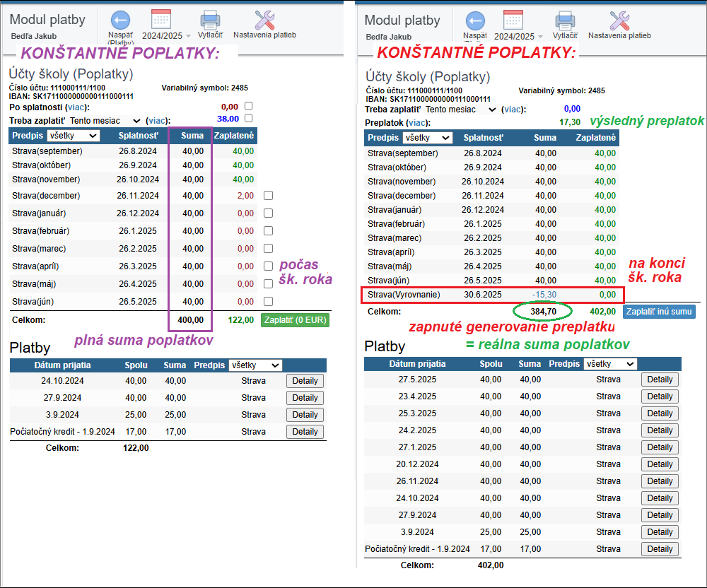Tick the Po splatnosti checkbox
The image size is (707, 588).
[248, 106]
